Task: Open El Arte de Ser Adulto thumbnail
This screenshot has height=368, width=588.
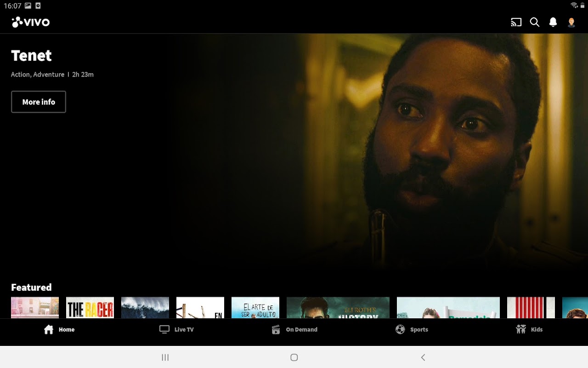Action: pos(255,308)
